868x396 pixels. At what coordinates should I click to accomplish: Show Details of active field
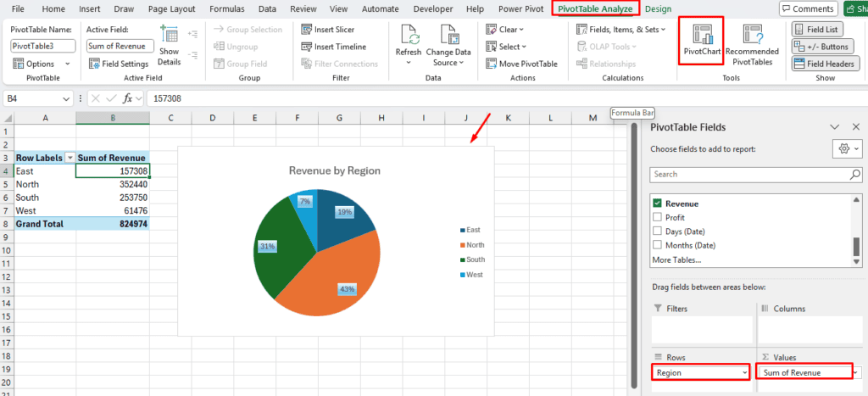[x=170, y=46]
